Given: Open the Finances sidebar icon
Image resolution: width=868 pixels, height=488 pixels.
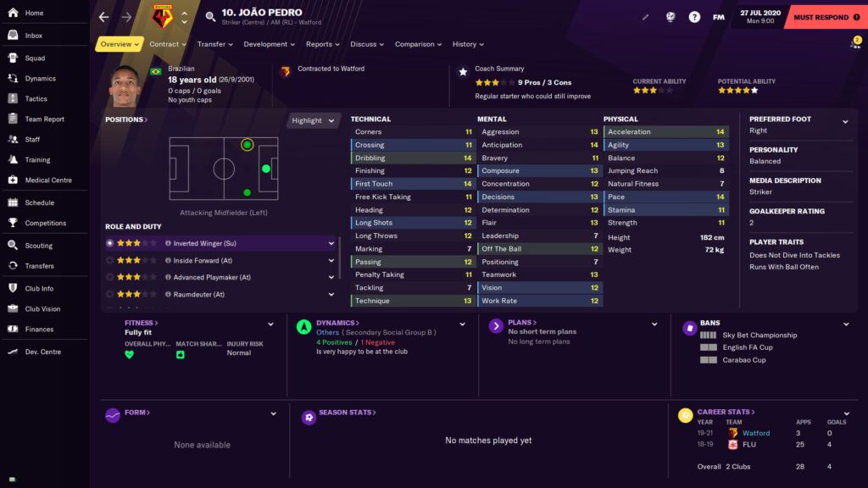Looking at the screenshot, I should point(13,329).
